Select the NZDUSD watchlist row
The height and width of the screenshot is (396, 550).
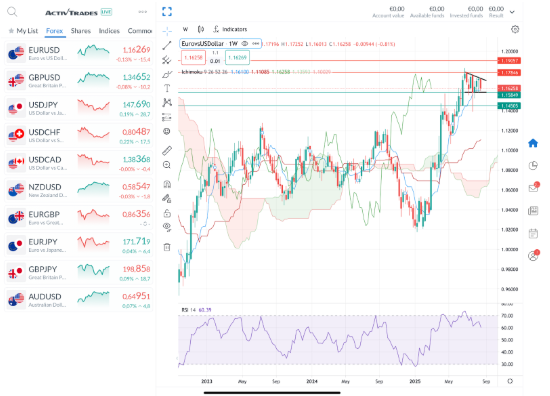click(79, 190)
